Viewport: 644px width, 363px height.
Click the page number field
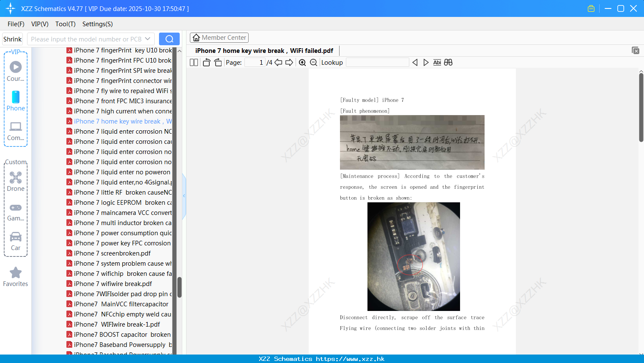255,63
